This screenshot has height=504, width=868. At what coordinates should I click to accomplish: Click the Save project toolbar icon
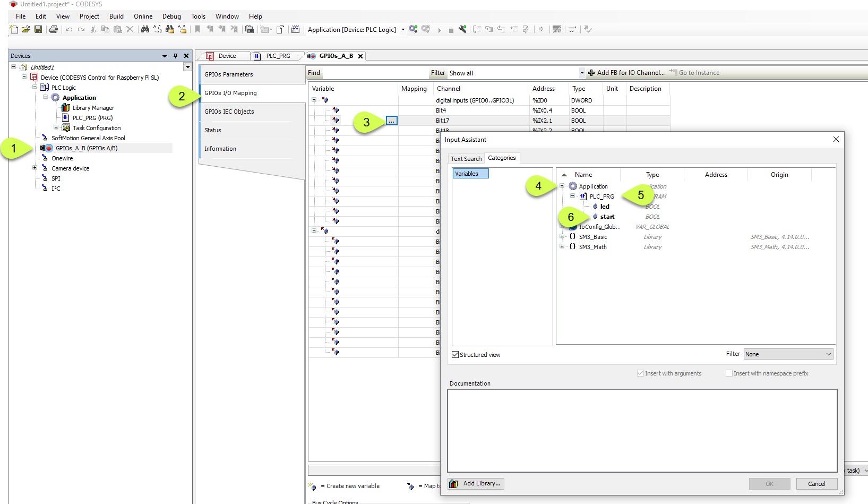(38, 29)
